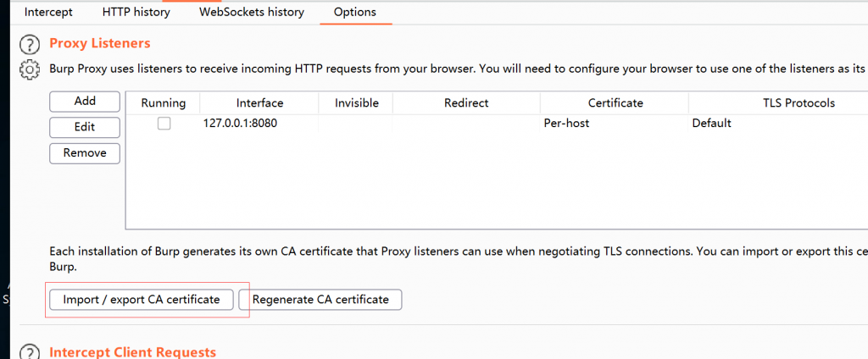The height and width of the screenshot is (359, 868).
Task: Switch to the Intercept tab
Action: [x=48, y=13]
